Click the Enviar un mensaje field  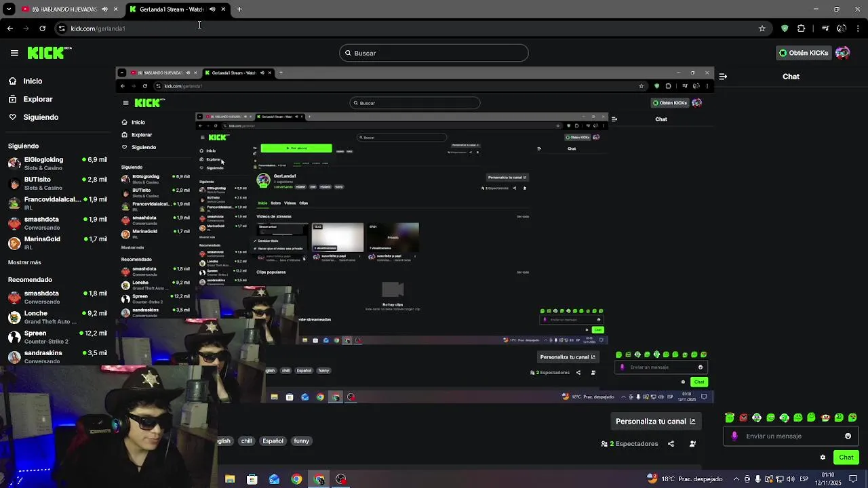click(792, 436)
